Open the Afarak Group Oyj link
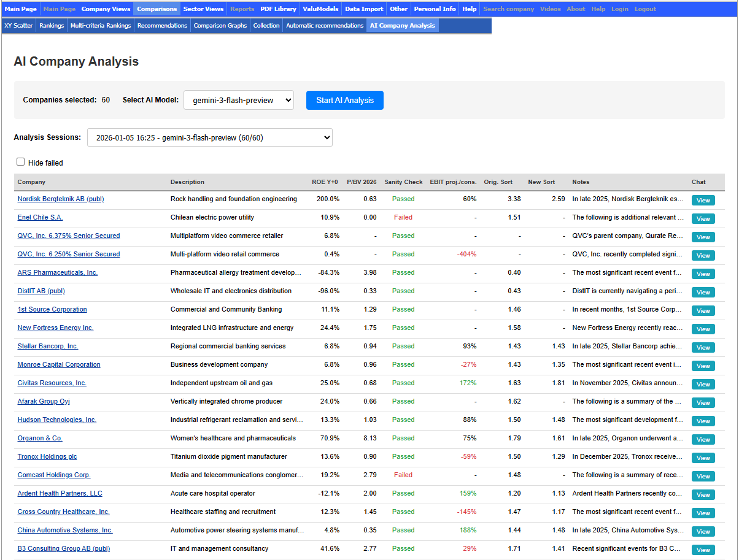Viewport: 739px width, 560px height. (44, 401)
